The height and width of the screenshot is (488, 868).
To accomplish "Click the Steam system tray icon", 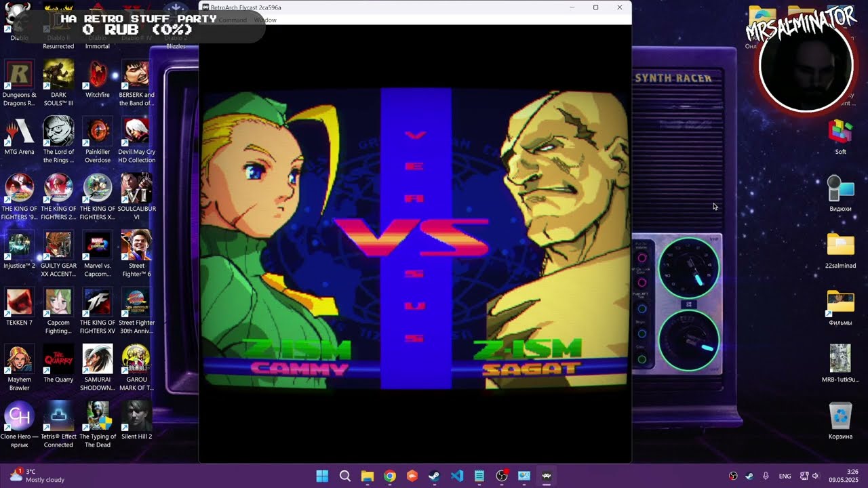I will 749,476.
